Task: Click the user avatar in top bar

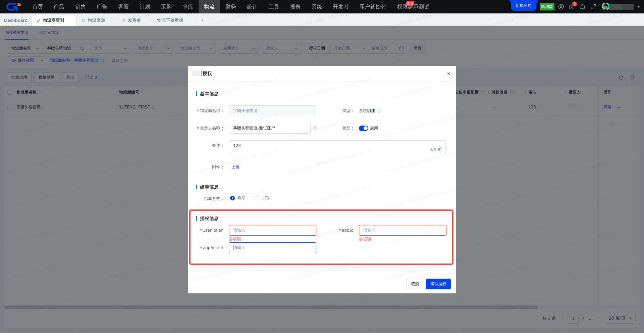Action: 606,6
